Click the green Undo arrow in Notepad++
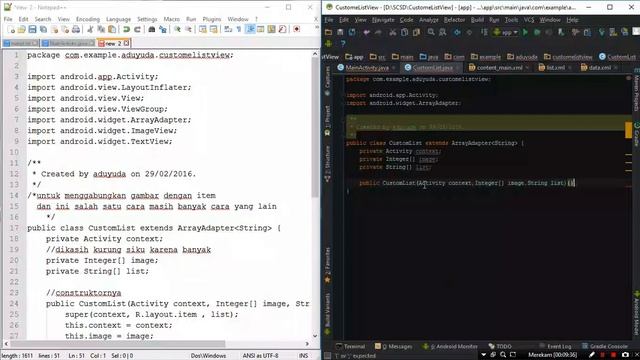This screenshot has width=640, height=360. pos(127,29)
